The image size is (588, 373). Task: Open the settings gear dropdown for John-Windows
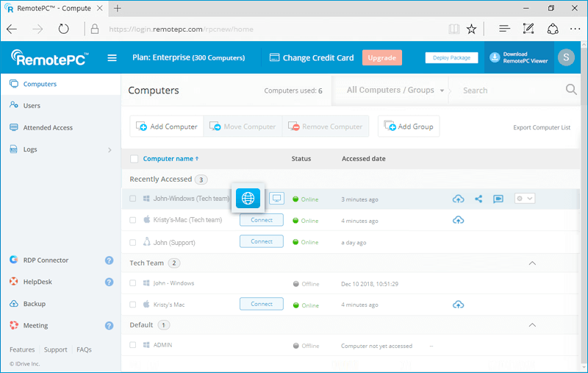525,199
